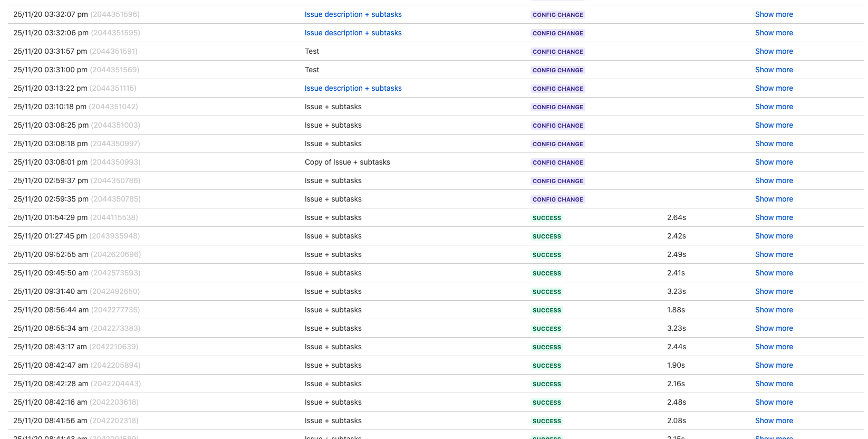Open 'Issue description + subtasks' link at 03:32:07 pm

point(353,14)
